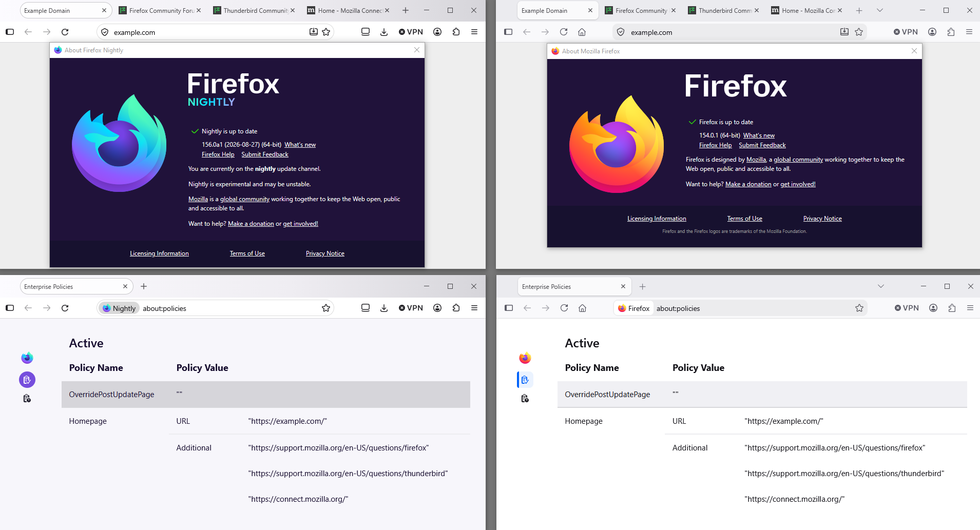Image resolution: width=980 pixels, height=530 pixels.
Task: Click get involved! link in About Firefox Nightly dialog
Action: tap(301, 224)
